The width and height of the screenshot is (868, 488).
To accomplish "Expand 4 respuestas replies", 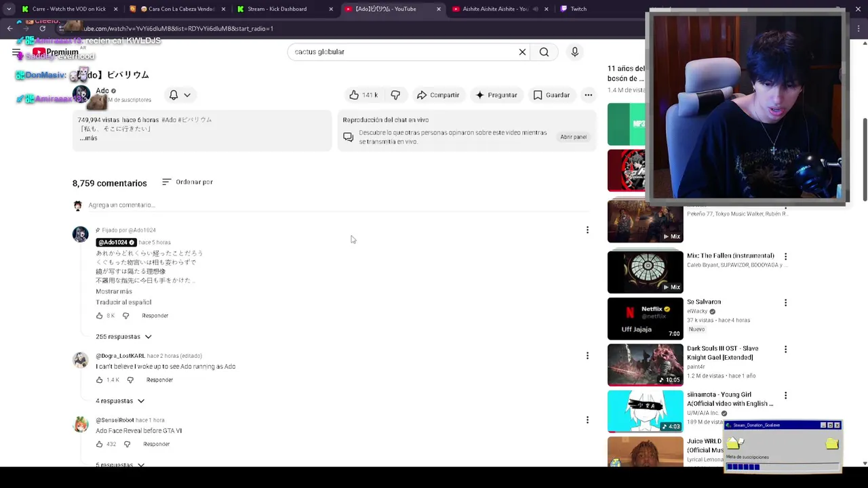I will [120, 401].
